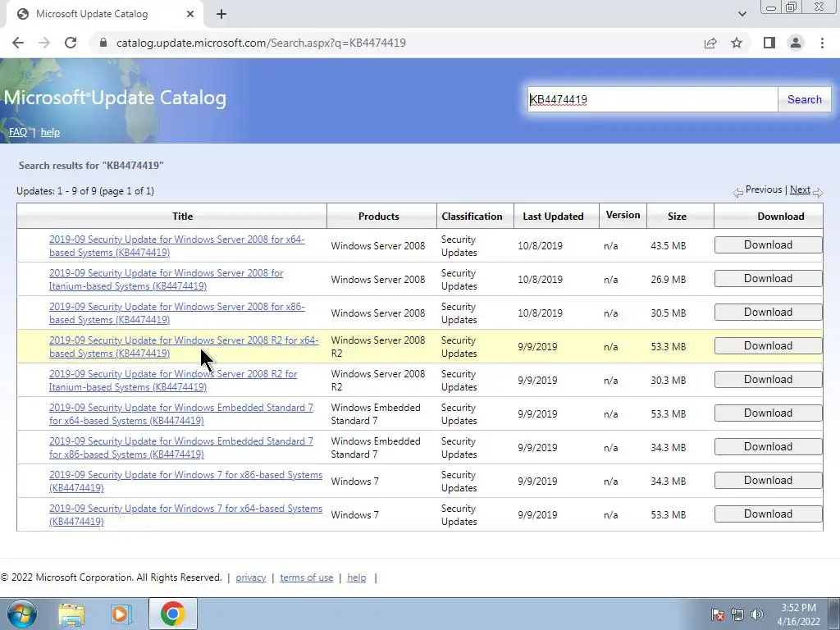Download the Server 2008 R2 Itanium 30.3 MB update
840x630 pixels.
(x=768, y=379)
